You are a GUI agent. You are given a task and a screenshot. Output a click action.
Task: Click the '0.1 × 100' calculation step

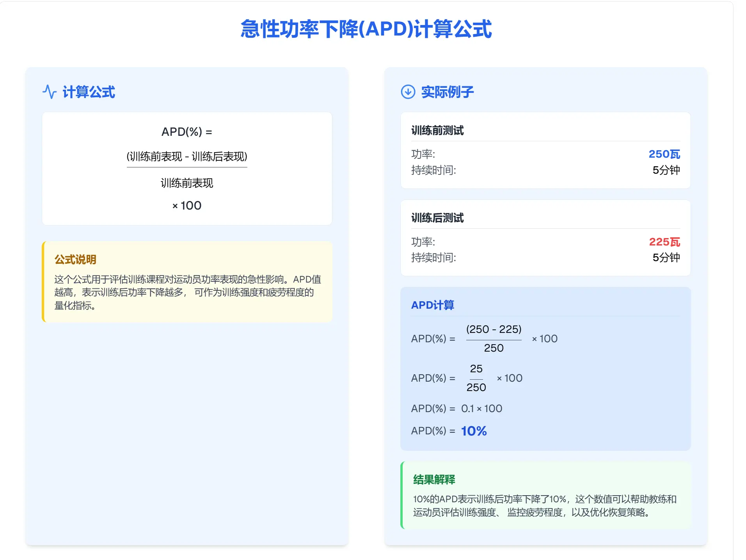pyautogui.click(x=481, y=409)
